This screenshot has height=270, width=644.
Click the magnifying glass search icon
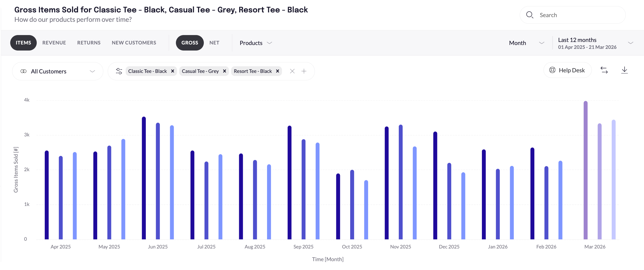[529, 15]
